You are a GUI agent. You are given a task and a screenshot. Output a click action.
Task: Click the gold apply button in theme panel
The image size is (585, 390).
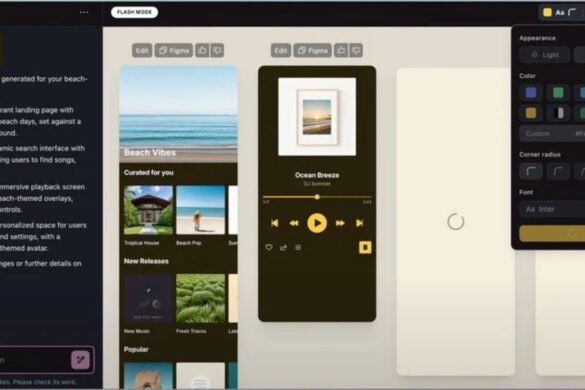coord(552,234)
